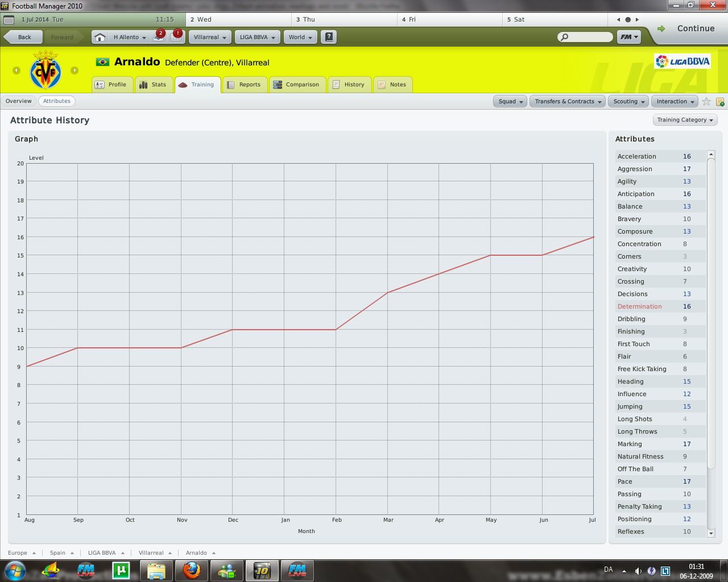The height and width of the screenshot is (582, 728).
Task: Open LIGA BBVA breadcrumb at bottom
Action: [x=106, y=553]
